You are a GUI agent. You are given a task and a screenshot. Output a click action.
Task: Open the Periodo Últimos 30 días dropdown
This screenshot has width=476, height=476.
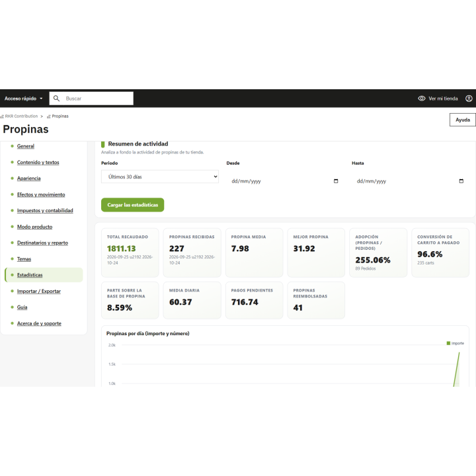click(160, 177)
